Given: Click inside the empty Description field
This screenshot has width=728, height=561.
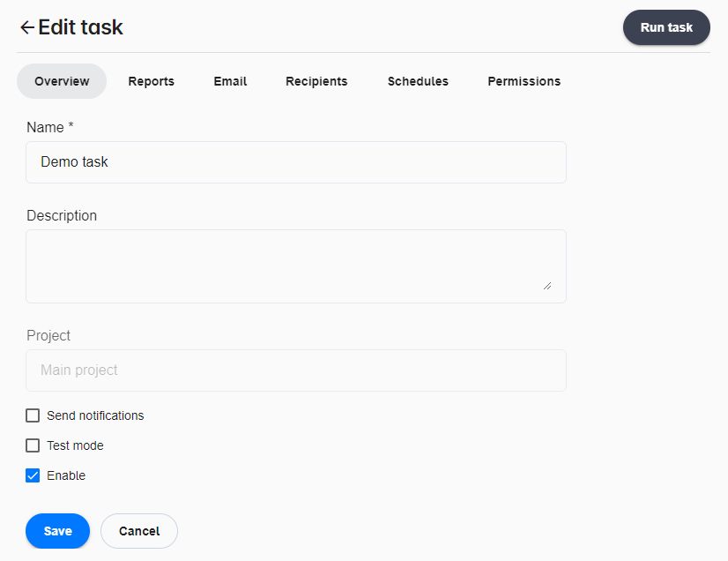Looking at the screenshot, I should [295, 265].
